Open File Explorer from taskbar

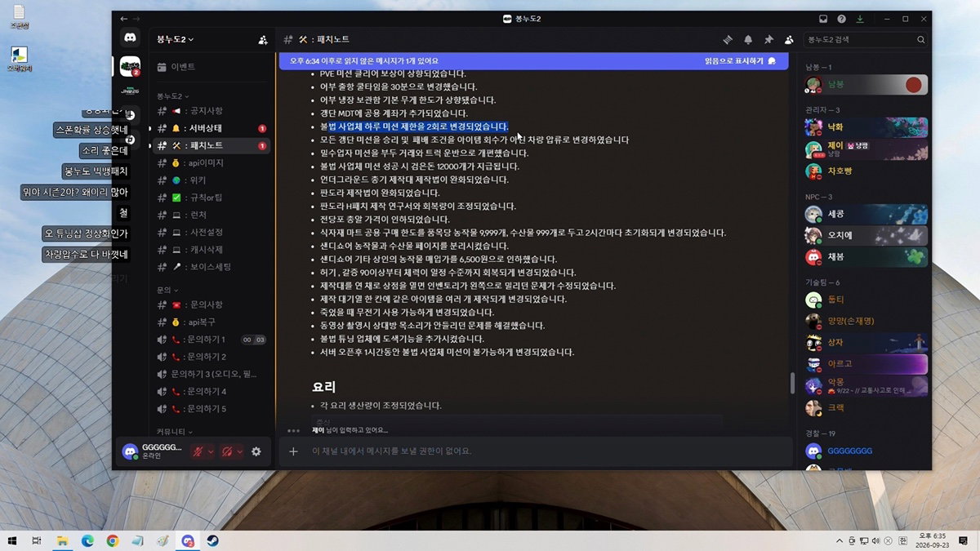[62, 540]
